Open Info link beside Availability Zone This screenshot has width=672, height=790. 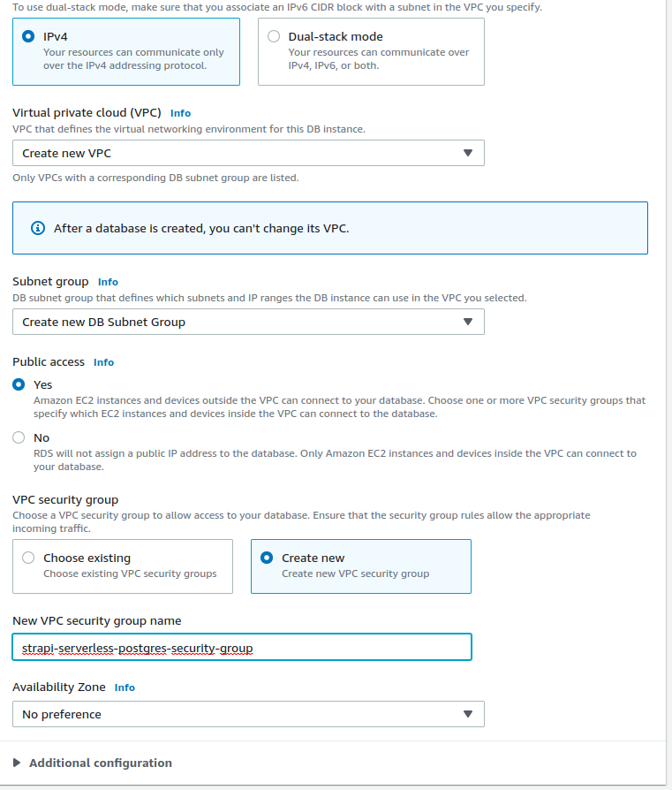click(125, 687)
